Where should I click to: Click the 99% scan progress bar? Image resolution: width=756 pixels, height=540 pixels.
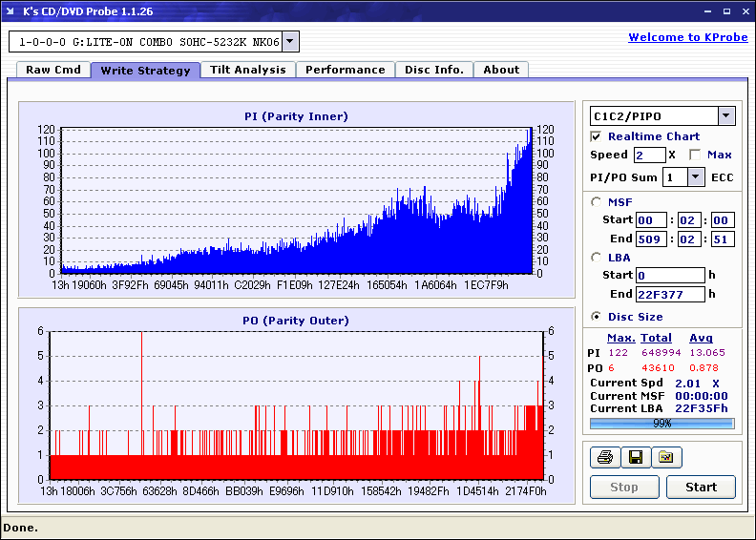[x=661, y=423]
